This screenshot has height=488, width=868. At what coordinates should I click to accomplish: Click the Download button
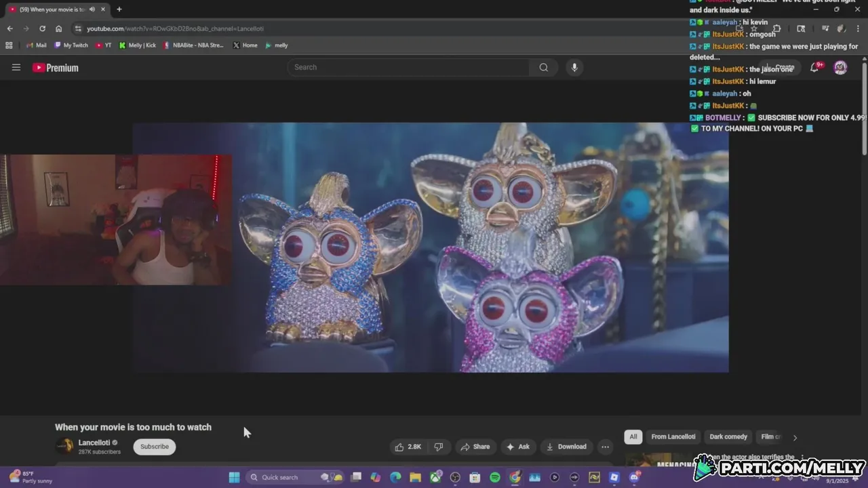[x=566, y=447]
